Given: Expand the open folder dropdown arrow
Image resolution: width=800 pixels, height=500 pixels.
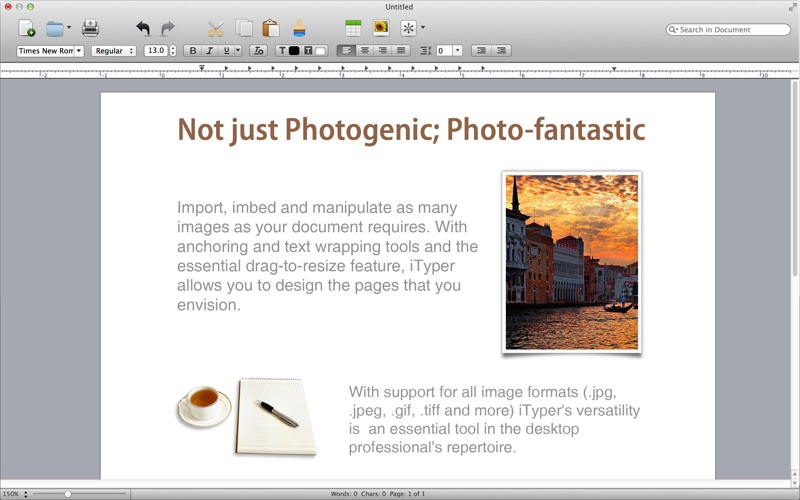Looking at the screenshot, I should tap(69, 28).
